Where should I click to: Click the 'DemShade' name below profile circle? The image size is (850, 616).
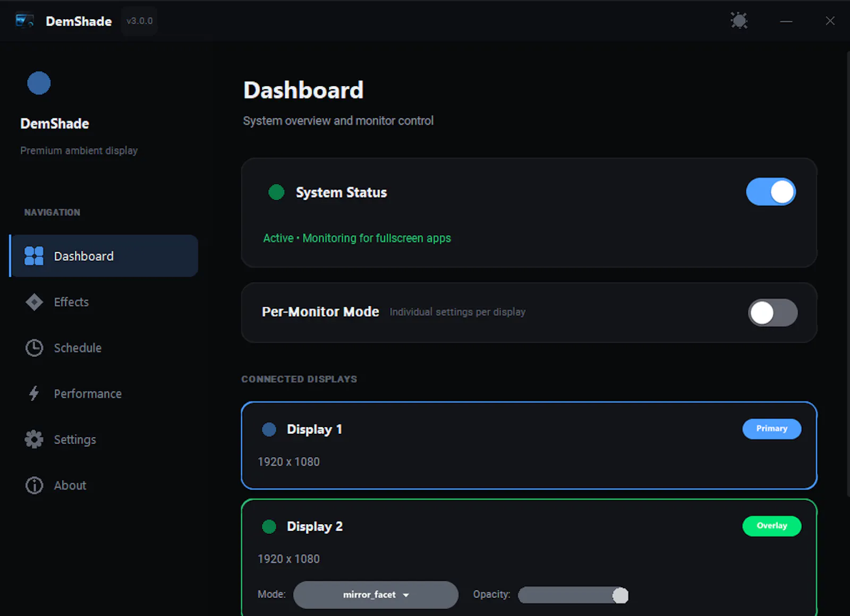(x=55, y=124)
